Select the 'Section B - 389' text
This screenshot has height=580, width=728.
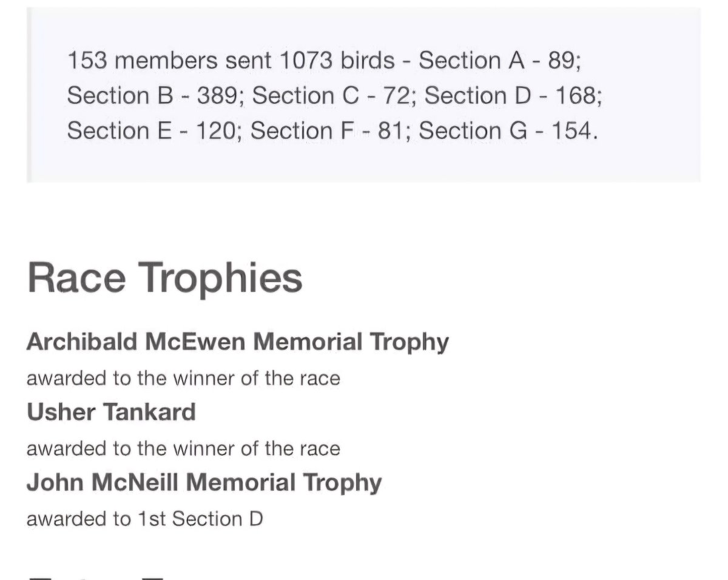[x=155, y=96]
